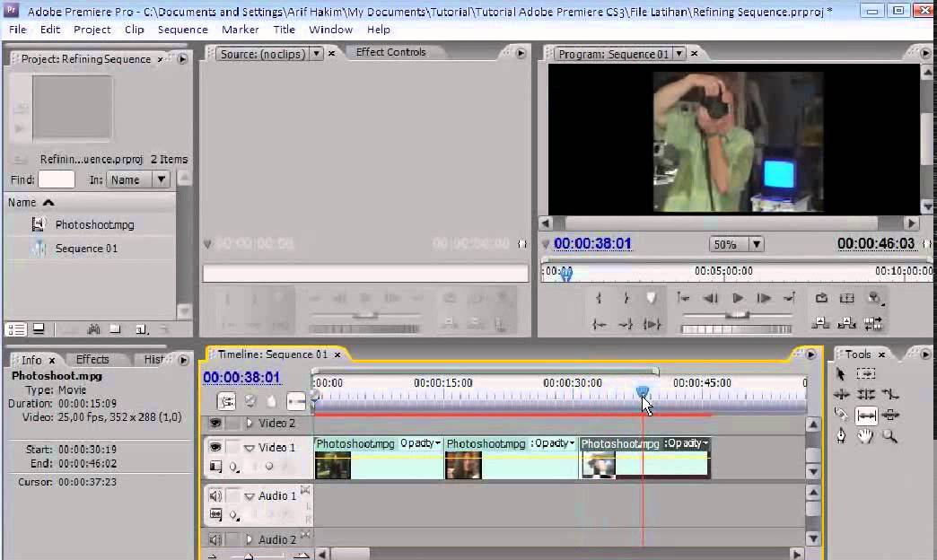Go to previous edit point
This screenshot has height=560, width=937.
click(x=683, y=298)
